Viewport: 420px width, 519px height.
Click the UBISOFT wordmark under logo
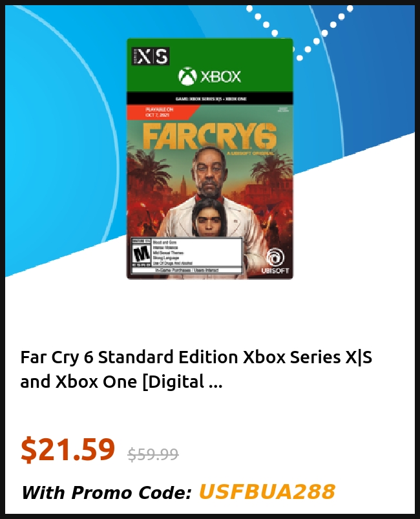click(x=275, y=271)
